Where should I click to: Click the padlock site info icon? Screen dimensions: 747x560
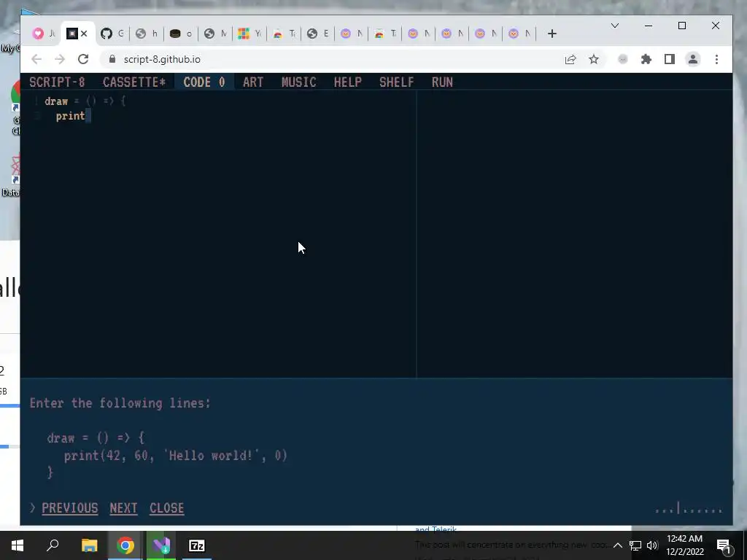112,59
